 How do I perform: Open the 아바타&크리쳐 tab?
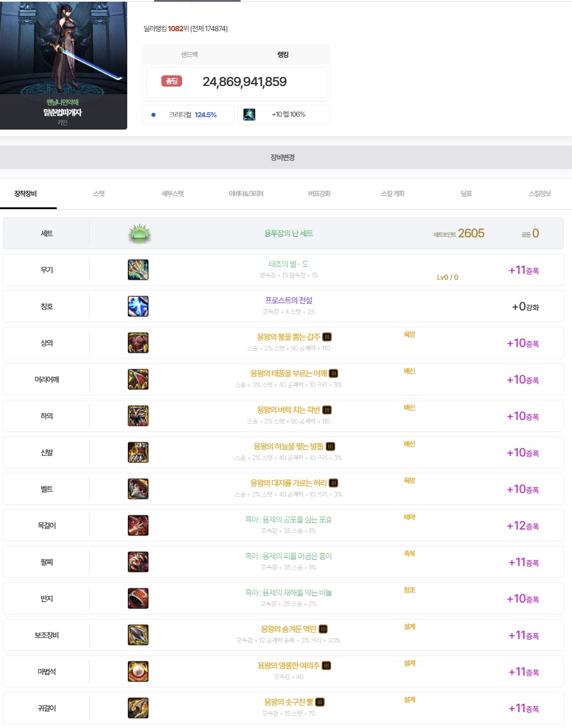(246, 194)
